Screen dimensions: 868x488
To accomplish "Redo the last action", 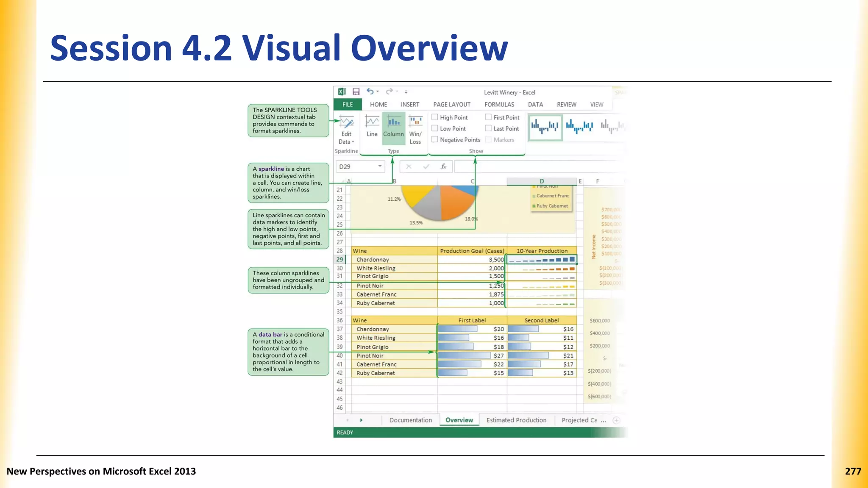I will pos(389,91).
